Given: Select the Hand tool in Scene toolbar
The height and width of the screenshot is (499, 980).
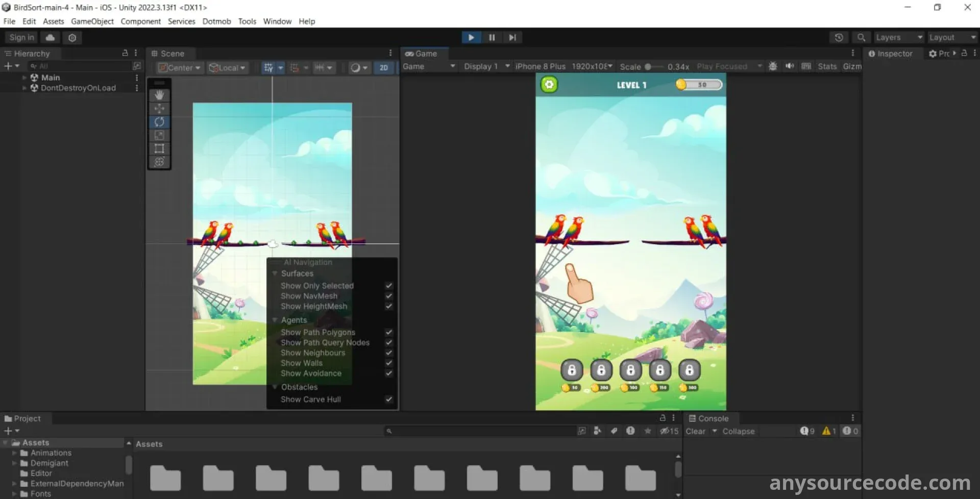Looking at the screenshot, I should 159,95.
